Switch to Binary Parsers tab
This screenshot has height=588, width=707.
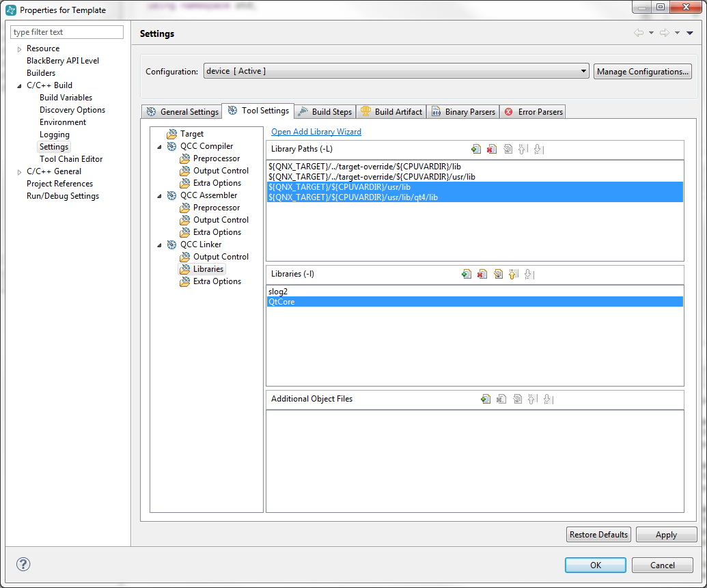463,112
